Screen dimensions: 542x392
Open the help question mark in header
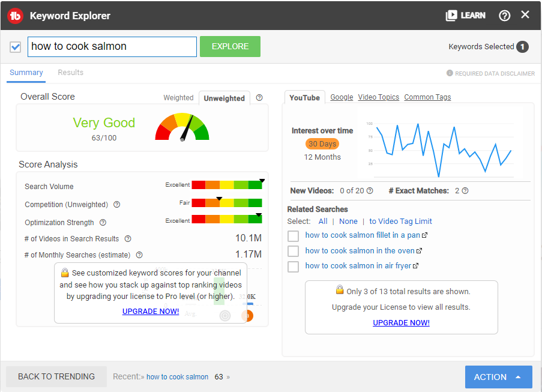(x=504, y=16)
